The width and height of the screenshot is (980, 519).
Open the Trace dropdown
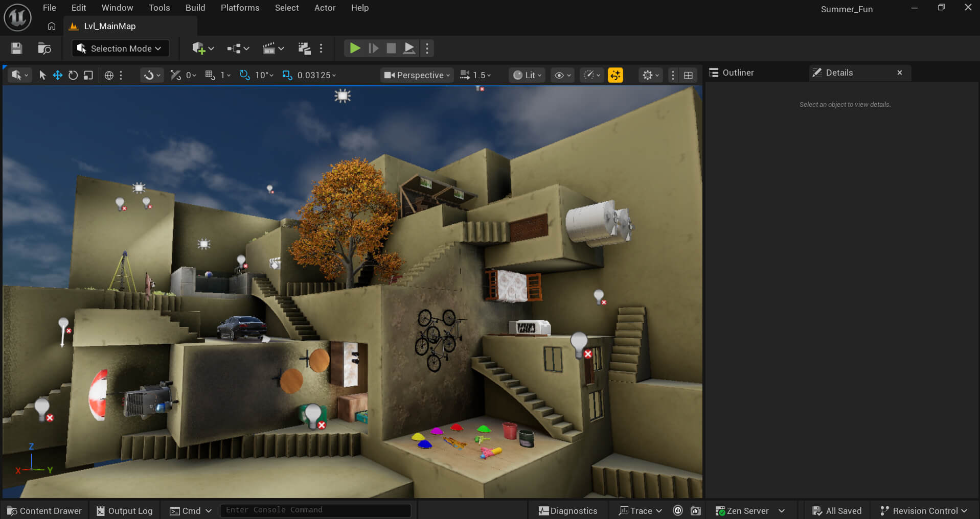[640, 511]
